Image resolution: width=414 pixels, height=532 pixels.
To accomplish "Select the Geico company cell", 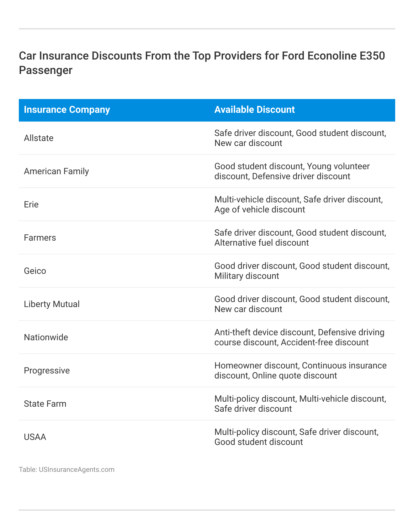I will coord(35,271).
